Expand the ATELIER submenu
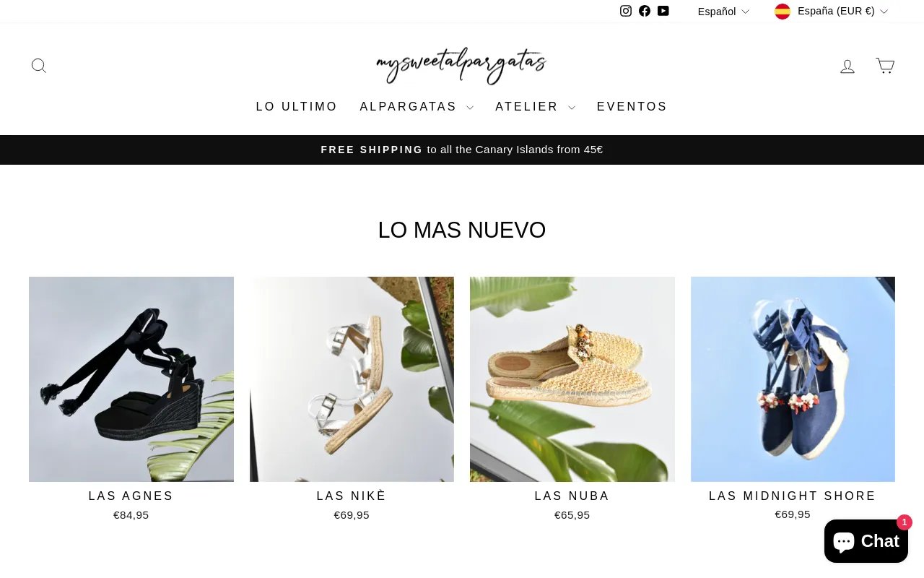 [x=535, y=107]
